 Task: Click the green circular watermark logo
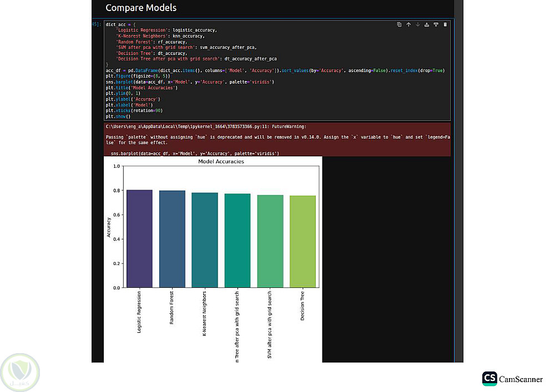pyautogui.click(x=19, y=371)
